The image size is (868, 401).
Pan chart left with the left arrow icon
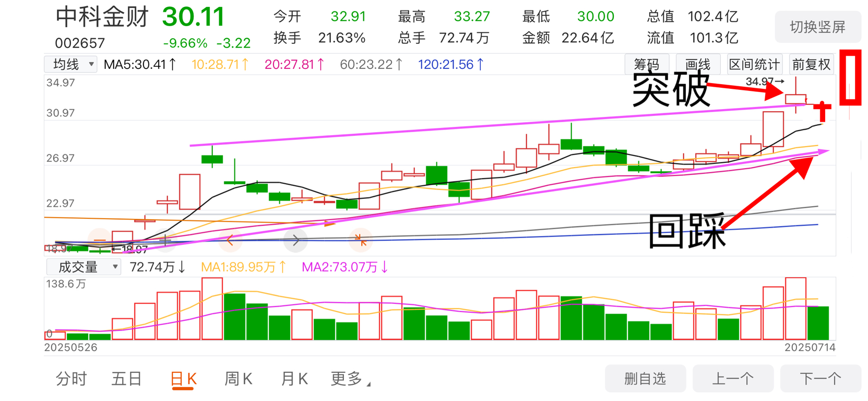tap(230, 241)
